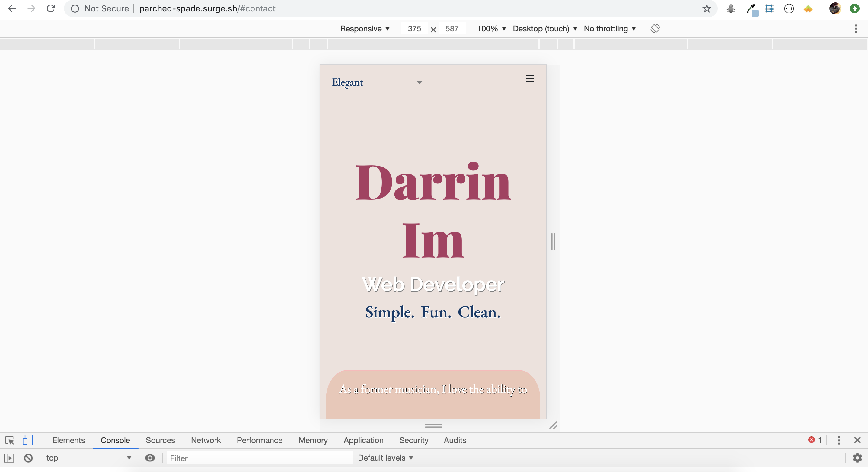This screenshot has height=472, width=868.
Task: Toggle the device toolbar icon
Action: pyautogui.click(x=27, y=440)
